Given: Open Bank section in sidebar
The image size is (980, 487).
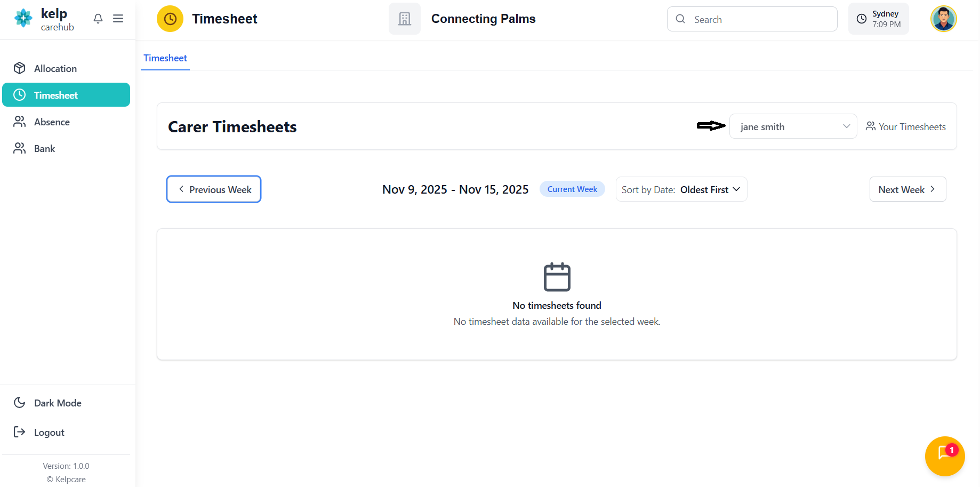Looking at the screenshot, I should click(44, 148).
